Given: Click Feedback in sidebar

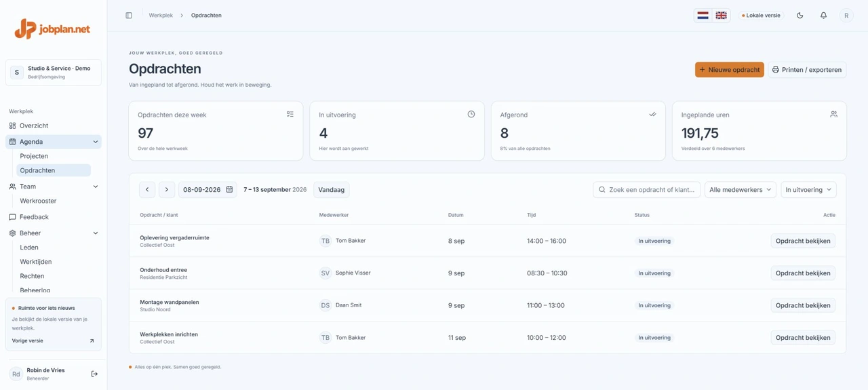Looking at the screenshot, I should click(x=54, y=217).
